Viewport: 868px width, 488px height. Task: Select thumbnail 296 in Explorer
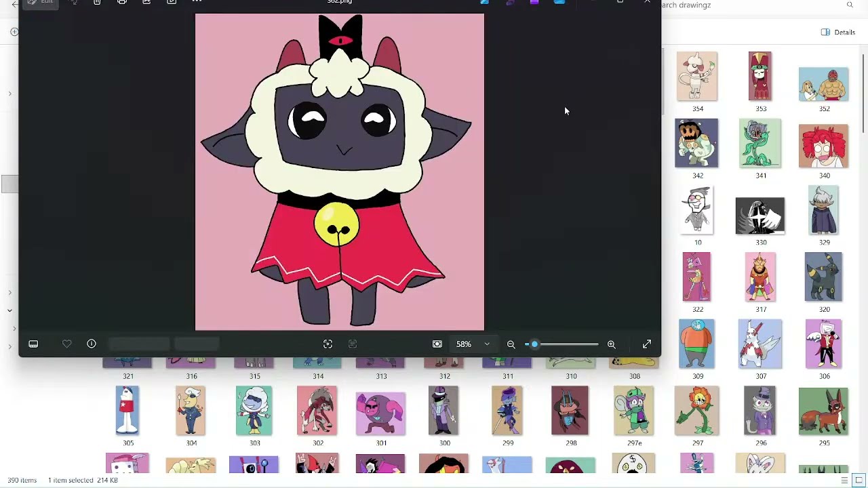(760, 410)
